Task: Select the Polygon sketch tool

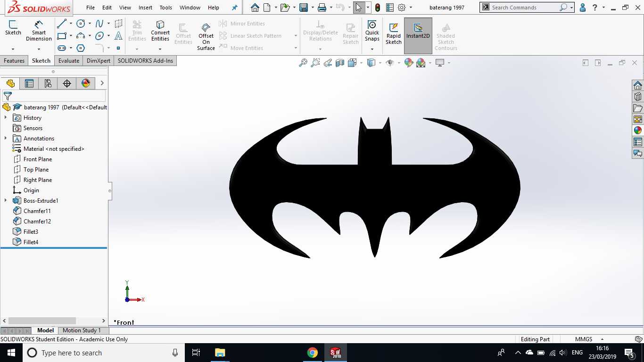Action: (81, 48)
